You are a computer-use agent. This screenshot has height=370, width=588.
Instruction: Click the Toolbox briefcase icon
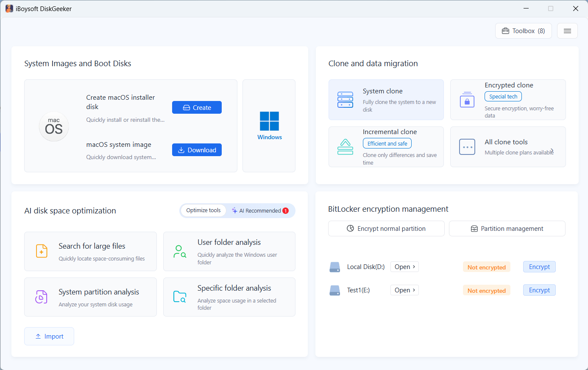pyautogui.click(x=505, y=31)
